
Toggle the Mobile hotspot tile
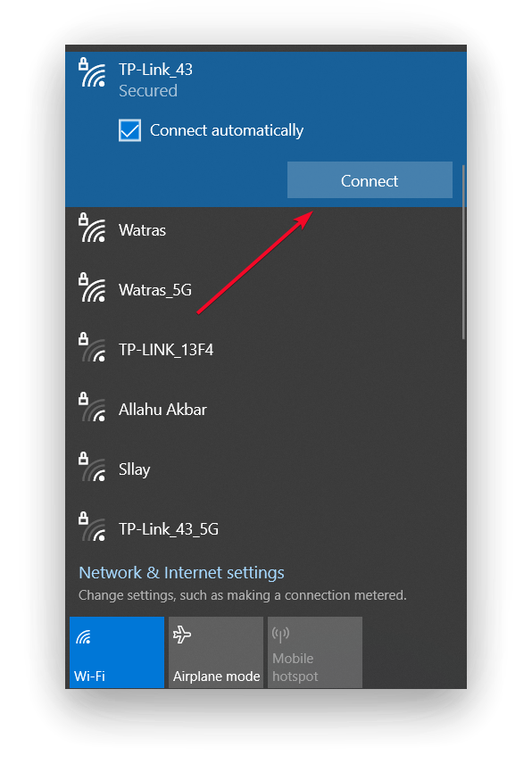tap(315, 652)
